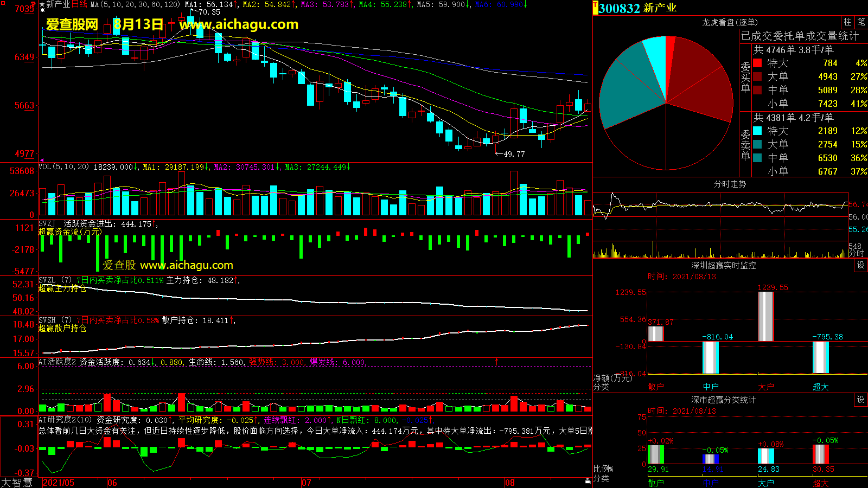868x488 pixels.
Task: Click the yellow T marker beside 300832
Action: tap(595, 8)
